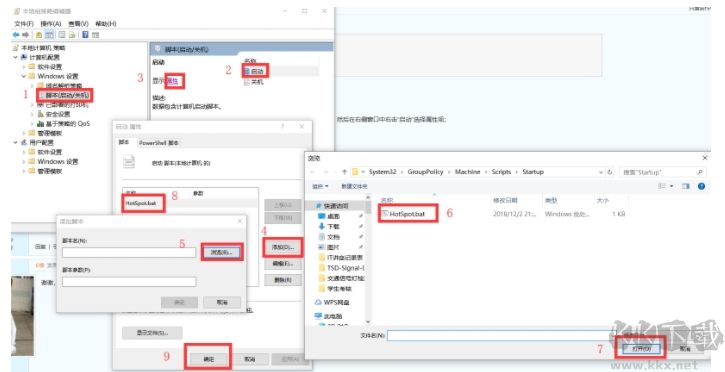Expand 软件设置 under 计算机配置
This screenshot has width=725, height=372.
[x=24, y=67]
